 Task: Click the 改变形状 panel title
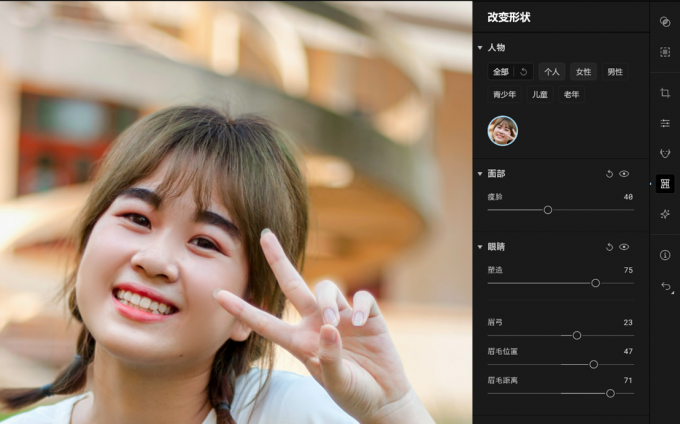click(x=509, y=17)
